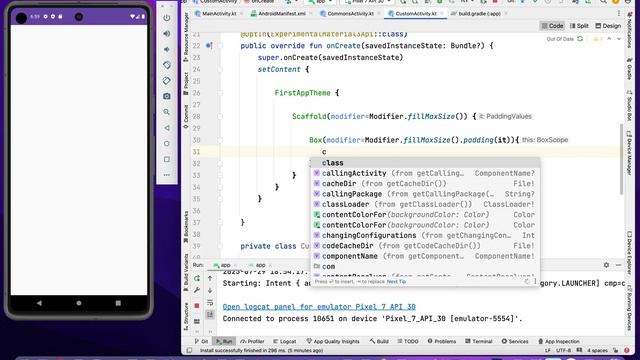Tap the recents button on the phone screen
This screenshot has width=640, height=360.
118,303
